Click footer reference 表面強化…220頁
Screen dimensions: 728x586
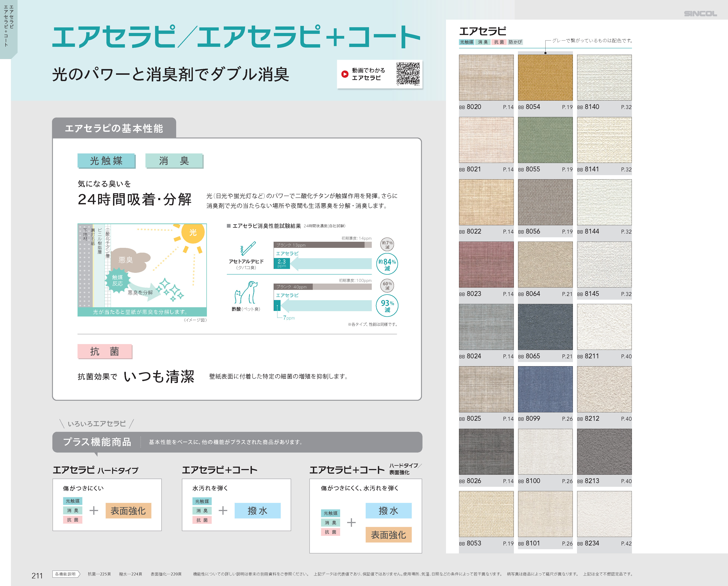(166, 574)
